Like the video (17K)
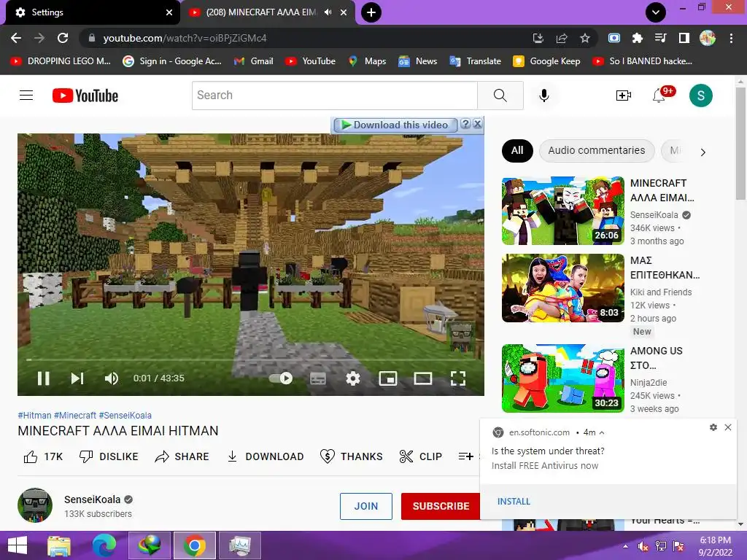This screenshot has width=747, height=560. click(43, 456)
